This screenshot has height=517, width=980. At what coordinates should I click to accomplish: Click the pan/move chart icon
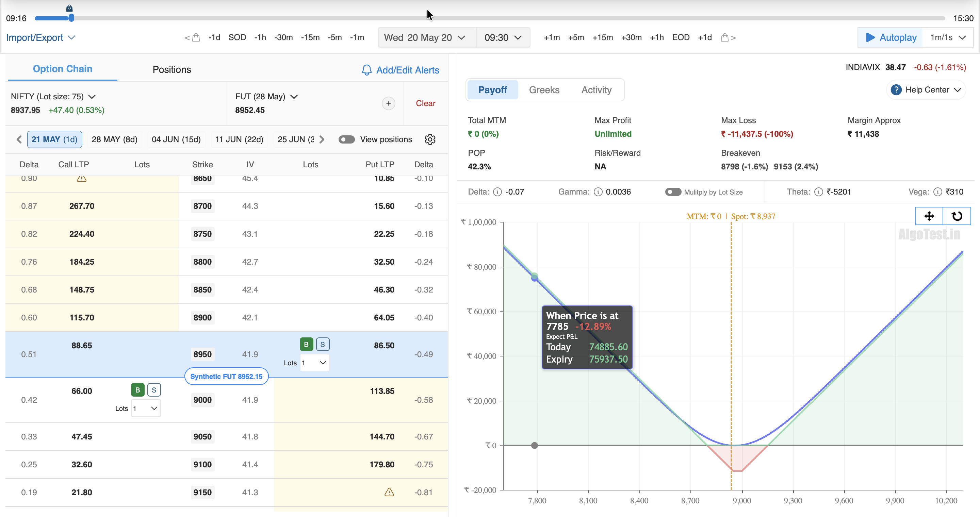[x=929, y=216]
